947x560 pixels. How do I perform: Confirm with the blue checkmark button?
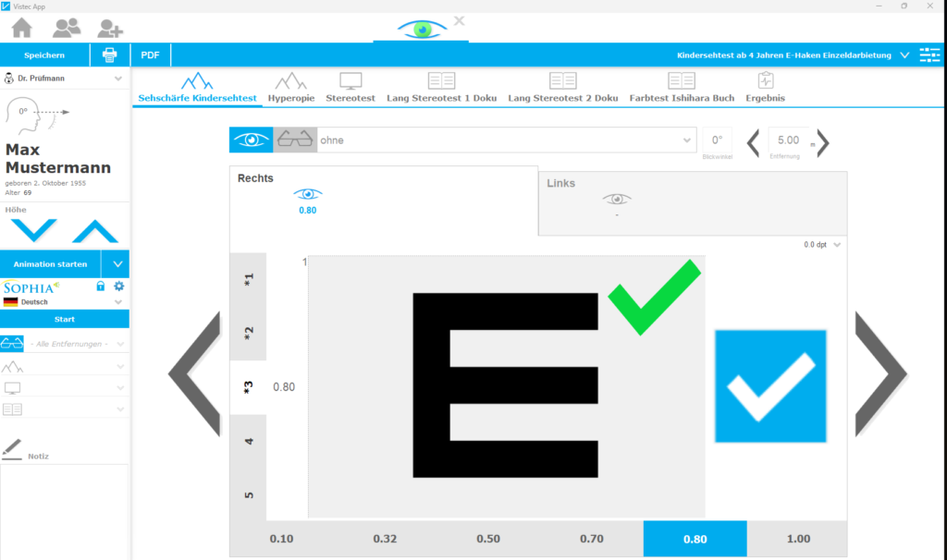(770, 386)
